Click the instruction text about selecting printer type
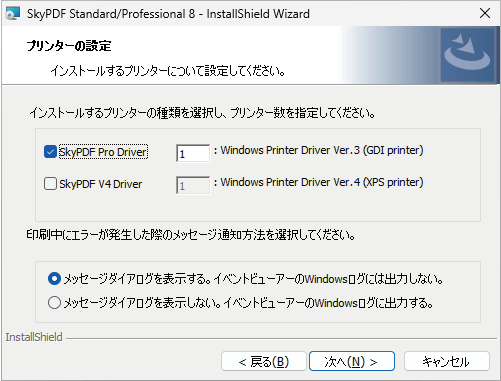The width and height of the screenshot is (501, 381). click(x=202, y=113)
